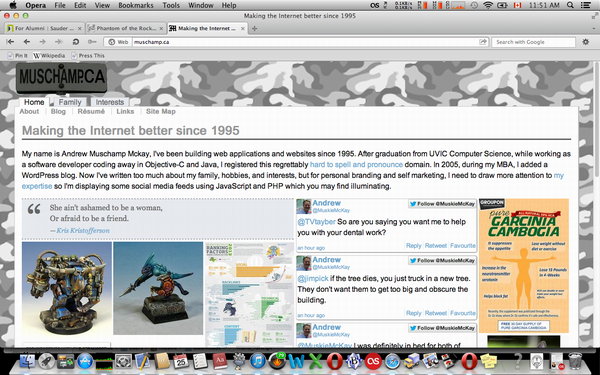Image resolution: width=600 pixels, height=375 pixels.
Task: Open Last.fm app in the Dock
Action: click(373, 361)
